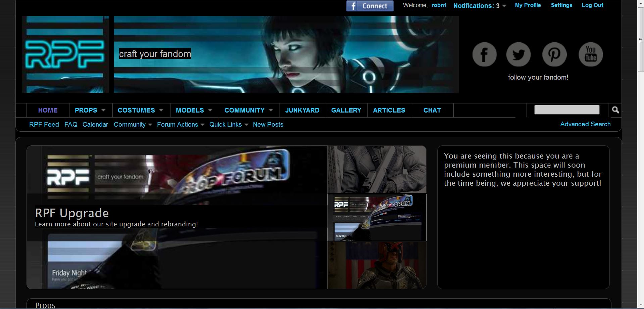Open the Calendar link
This screenshot has height=309, width=644.
95,124
